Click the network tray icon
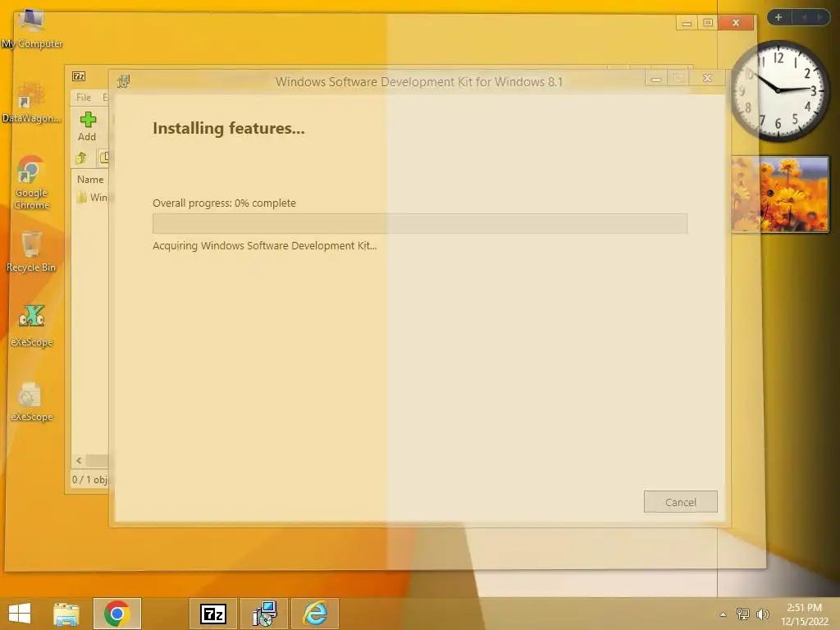The image size is (840, 630). pos(743,614)
